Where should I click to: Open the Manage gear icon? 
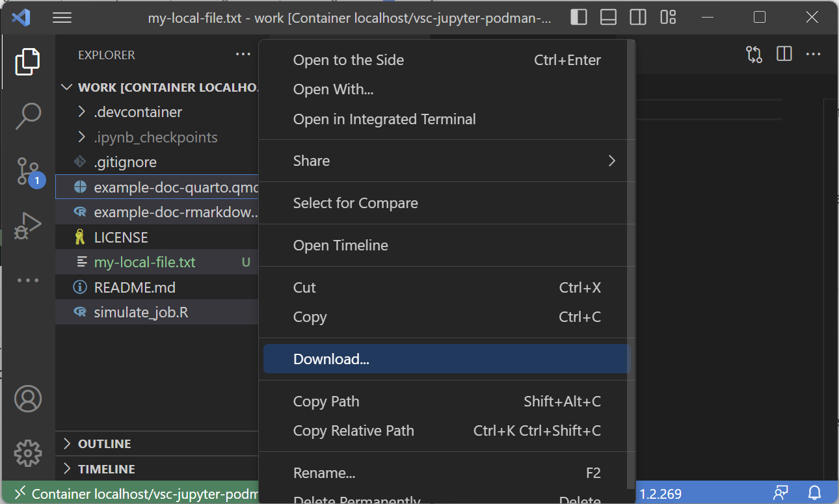tap(28, 453)
